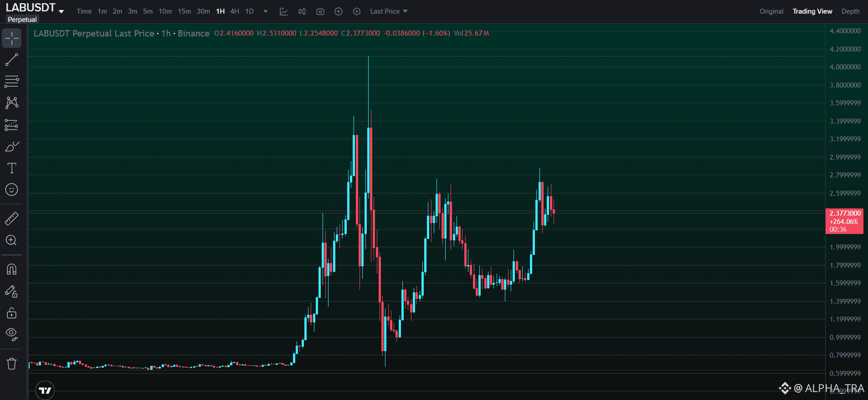
Task: Select the 4H interval
Action: 235,11
